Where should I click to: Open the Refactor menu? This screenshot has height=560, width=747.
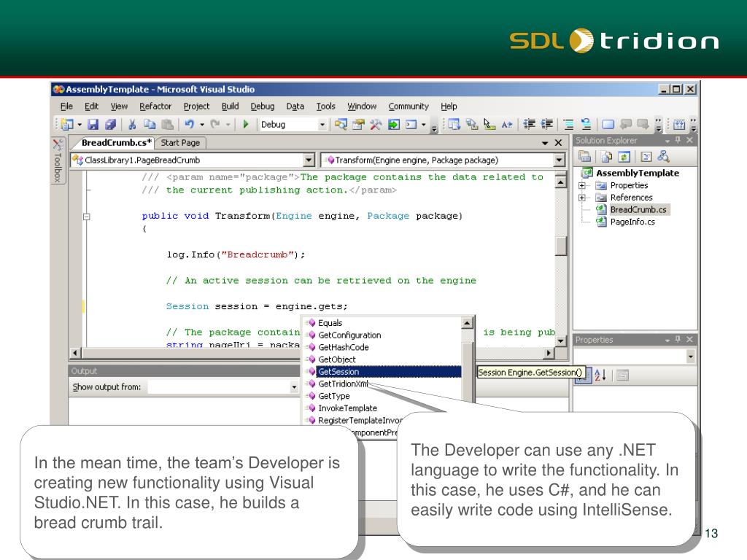pos(155,106)
